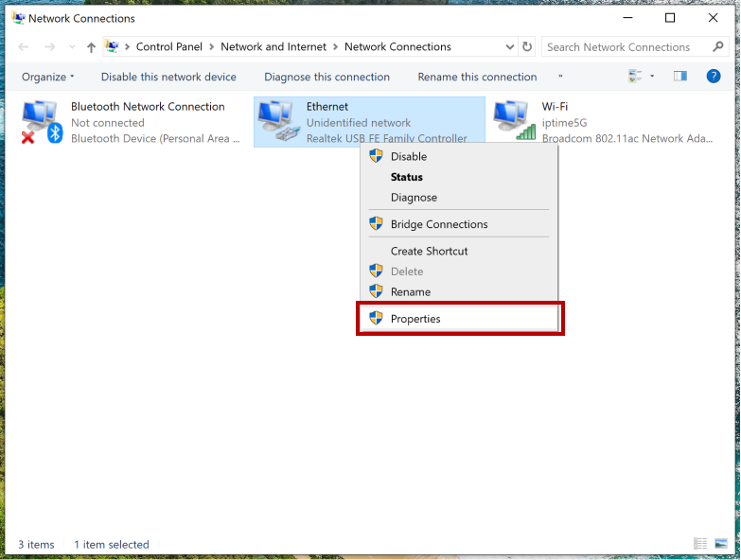Click Network and Internet in the breadcrumb
Image resolution: width=741 pixels, height=560 pixels.
coord(273,46)
